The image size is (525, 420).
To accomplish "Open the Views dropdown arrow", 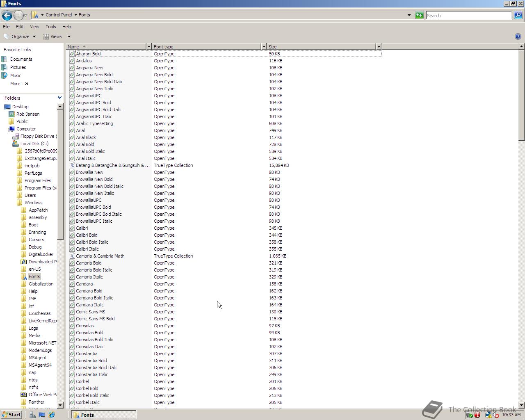I will point(69,37).
